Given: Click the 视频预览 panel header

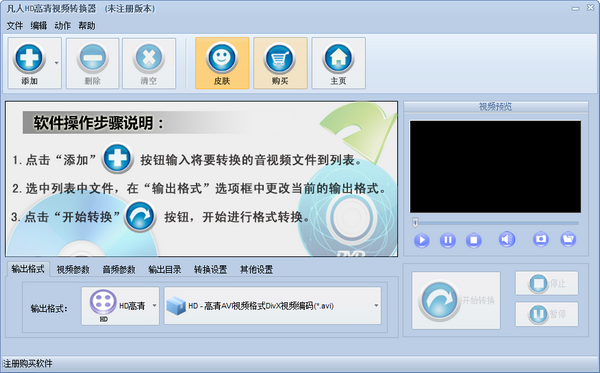Looking at the screenshot, I should [x=496, y=107].
